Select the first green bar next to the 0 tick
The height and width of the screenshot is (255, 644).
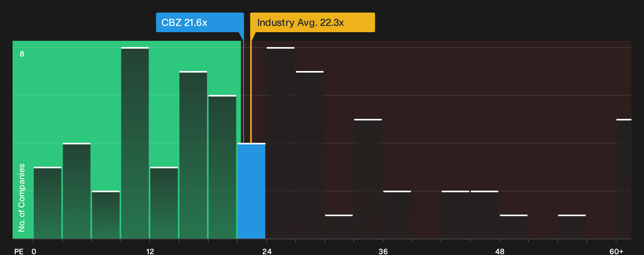pyautogui.click(x=48, y=203)
